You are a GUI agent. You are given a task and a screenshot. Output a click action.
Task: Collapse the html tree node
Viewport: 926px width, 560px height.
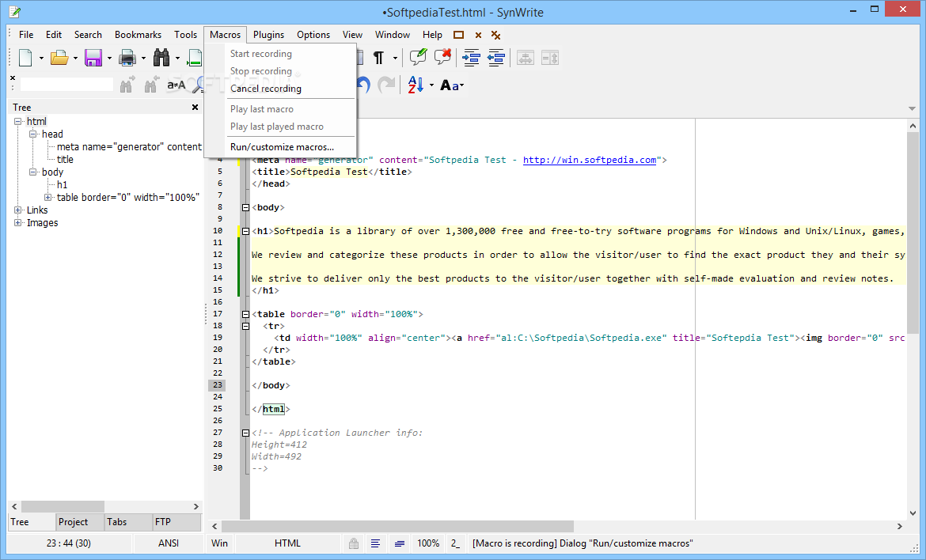[17, 122]
